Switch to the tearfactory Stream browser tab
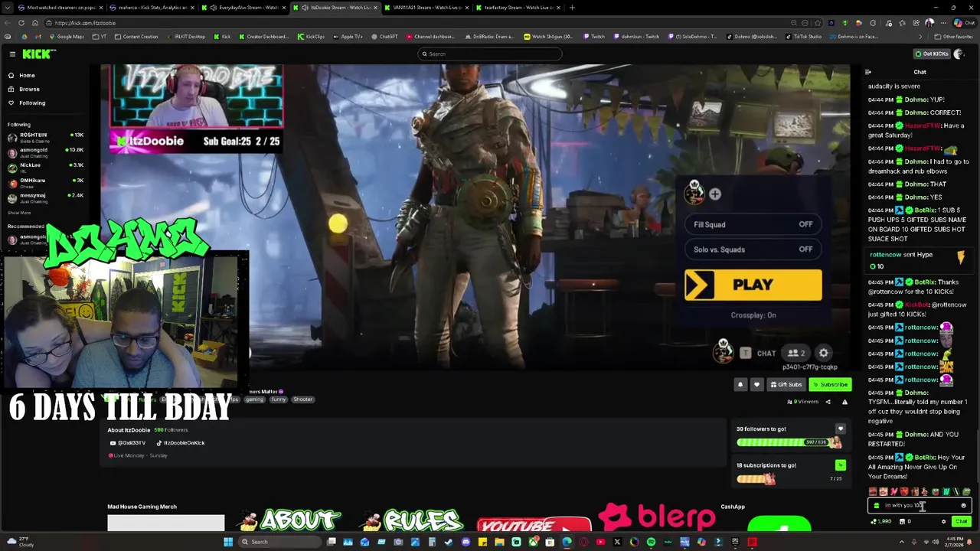This screenshot has height=551, width=980. (x=515, y=8)
